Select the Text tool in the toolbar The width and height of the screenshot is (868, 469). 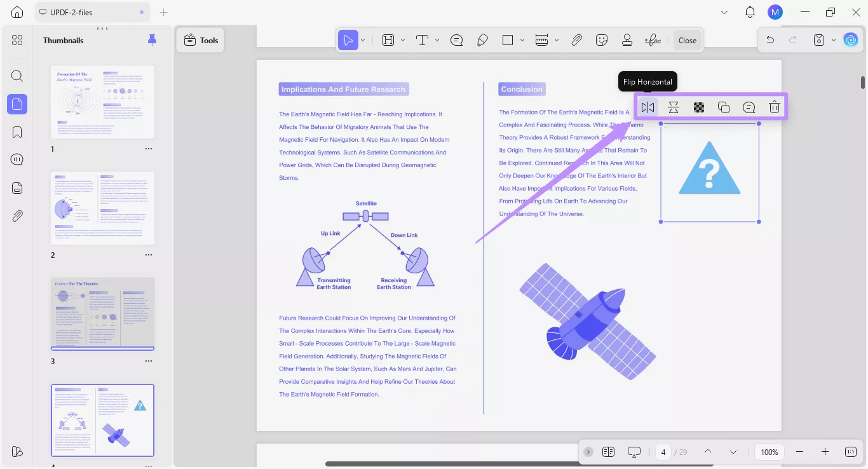(421, 40)
